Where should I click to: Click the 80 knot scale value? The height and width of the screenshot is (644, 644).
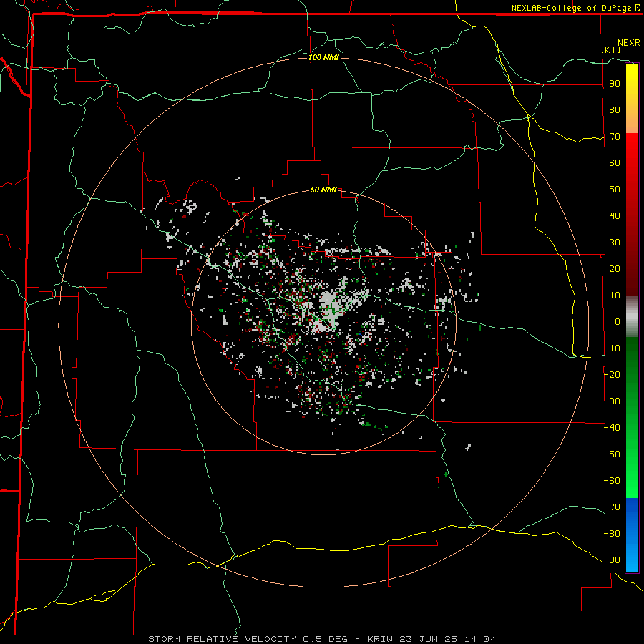coord(615,109)
